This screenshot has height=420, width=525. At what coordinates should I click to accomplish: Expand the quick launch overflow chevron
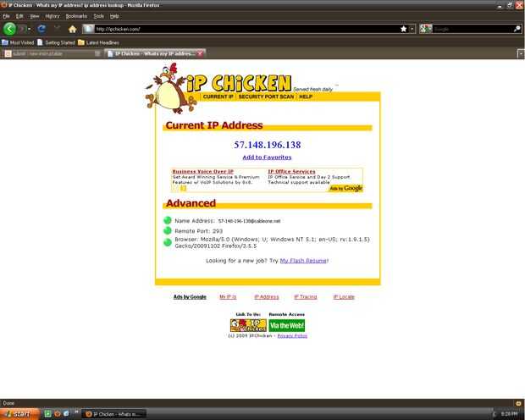[x=76, y=412]
